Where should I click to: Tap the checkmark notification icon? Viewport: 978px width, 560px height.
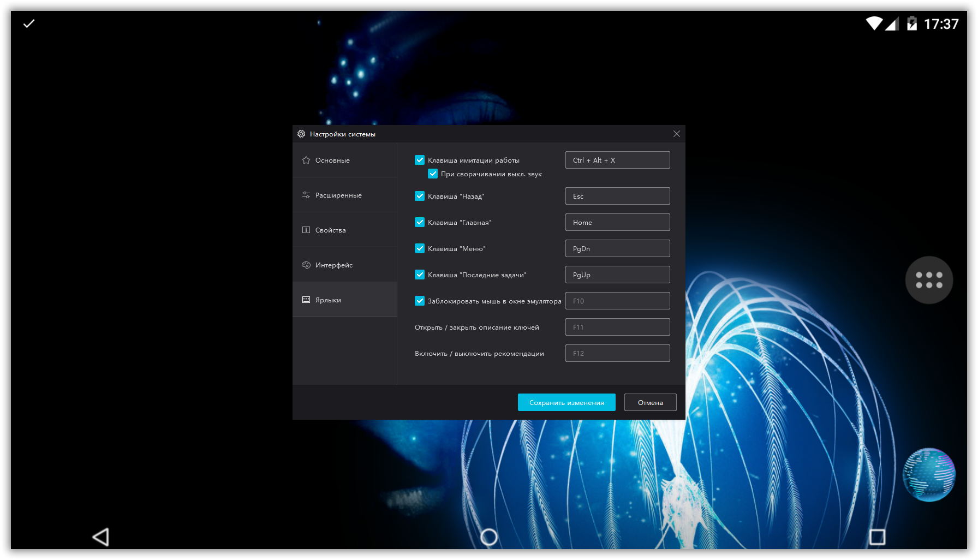pyautogui.click(x=29, y=23)
